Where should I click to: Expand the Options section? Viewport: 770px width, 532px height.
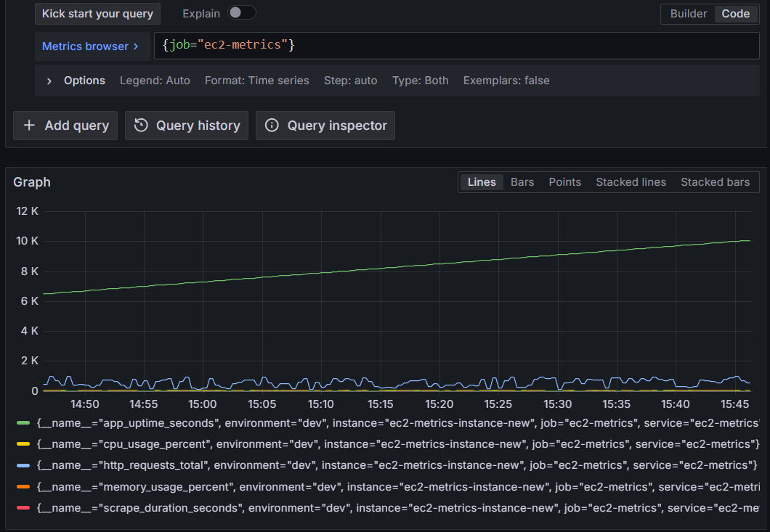75,81
